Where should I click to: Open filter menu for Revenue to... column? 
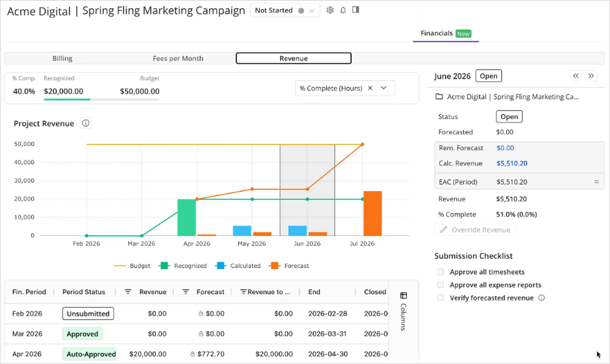[x=243, y=292]
